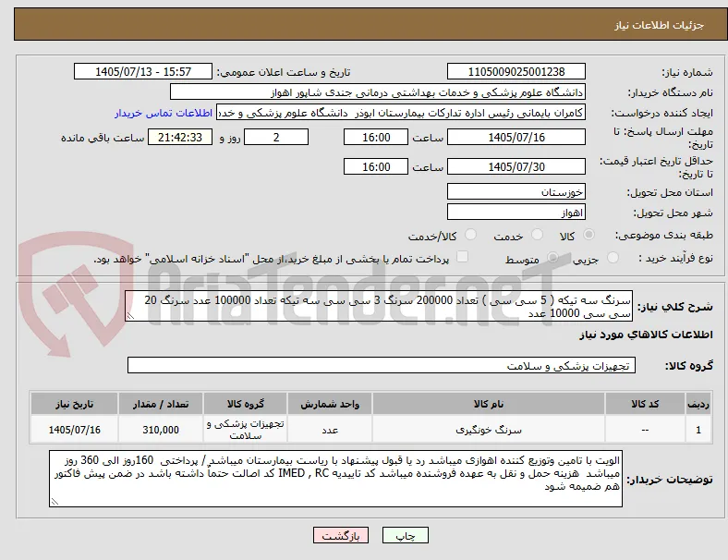The height and width of the screenshot is (560, 728).
Task: Click need number field 1105009025001238
Action: coord(516,71)
